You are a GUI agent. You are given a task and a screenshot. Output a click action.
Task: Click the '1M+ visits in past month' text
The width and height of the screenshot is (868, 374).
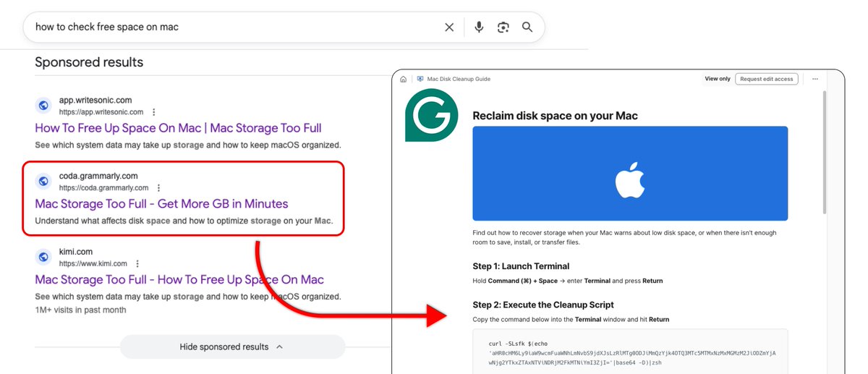click(x=80, y=310)
